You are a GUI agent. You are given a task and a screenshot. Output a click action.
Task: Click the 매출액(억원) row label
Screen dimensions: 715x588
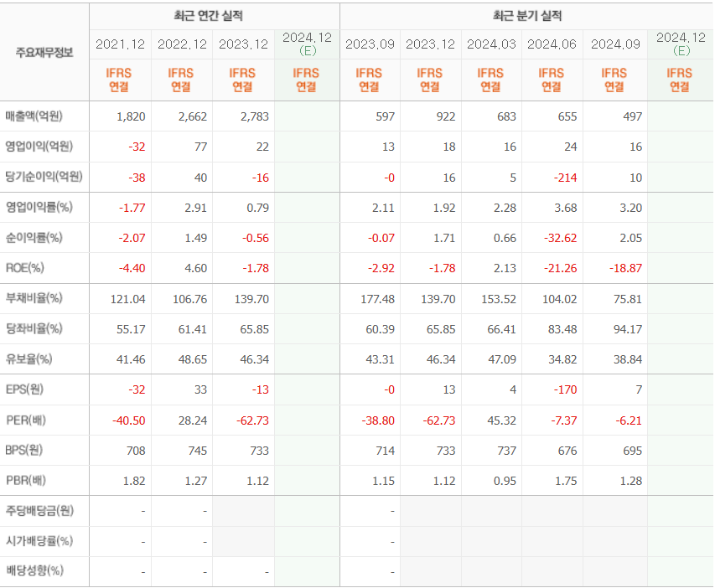35,116
